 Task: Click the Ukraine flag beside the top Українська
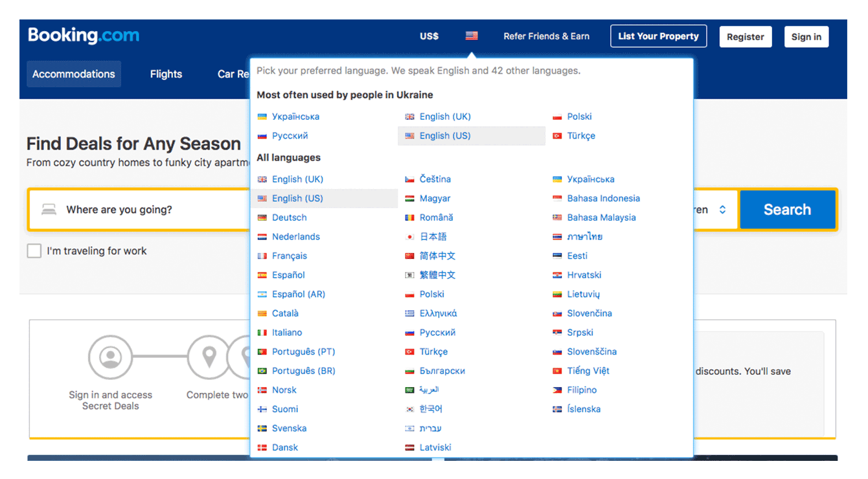point(262,117)
